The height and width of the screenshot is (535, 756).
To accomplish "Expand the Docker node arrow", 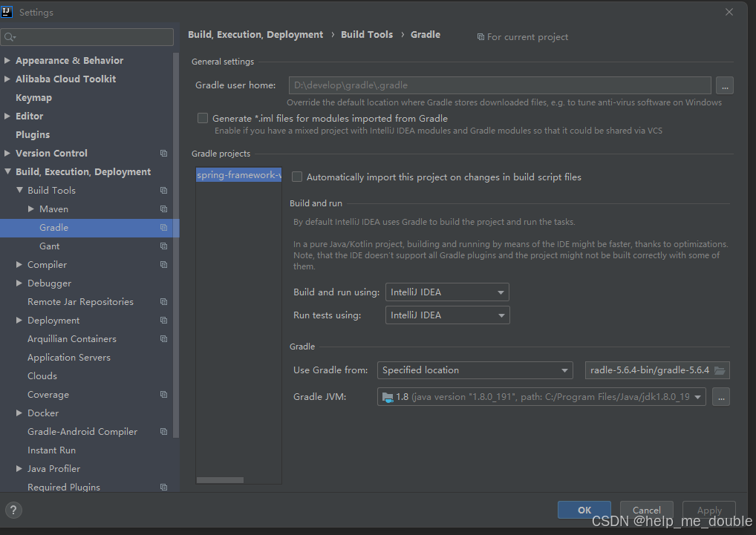I will (19, 413).
